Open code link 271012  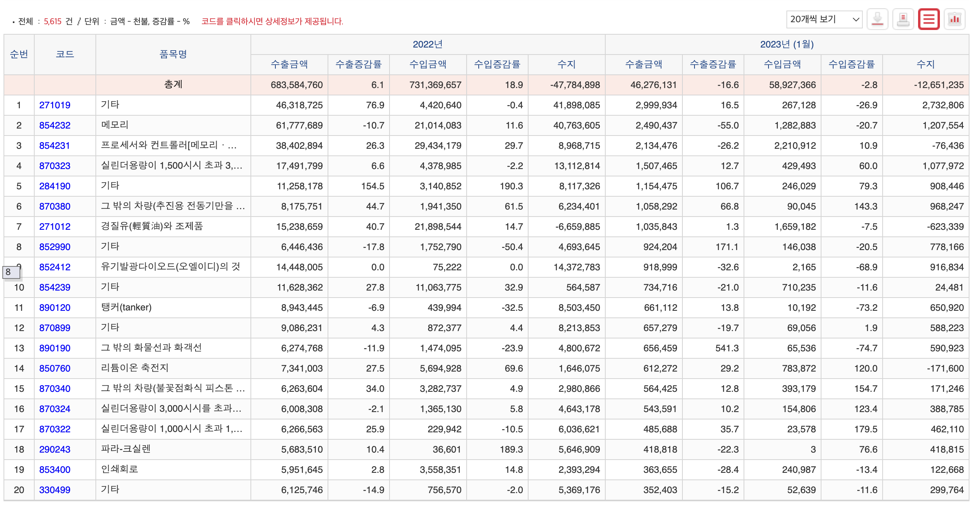pyautogui.click(x=55, y=227)
